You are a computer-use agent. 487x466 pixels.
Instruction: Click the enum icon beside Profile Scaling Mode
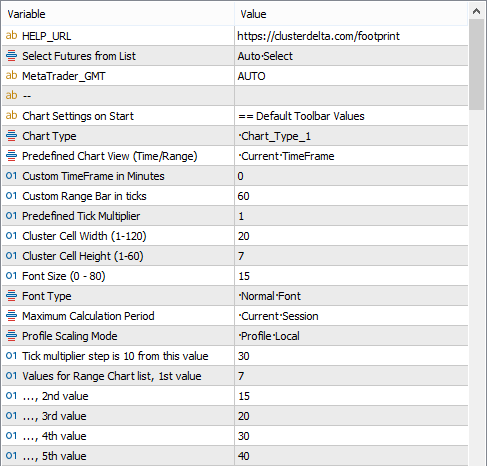11,335
